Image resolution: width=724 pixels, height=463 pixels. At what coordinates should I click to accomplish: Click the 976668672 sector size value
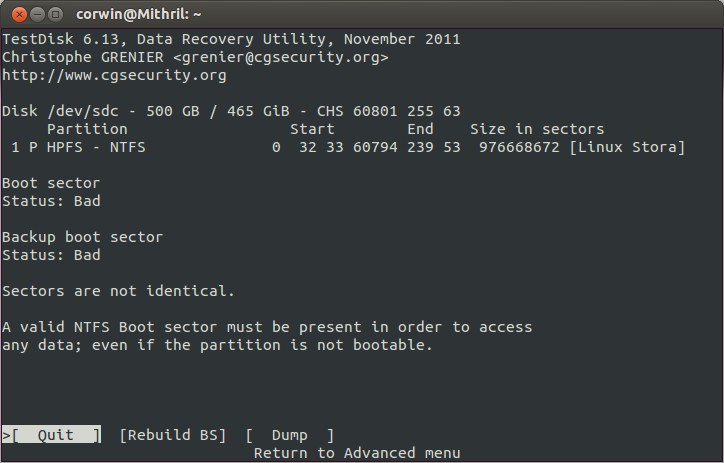519,147
